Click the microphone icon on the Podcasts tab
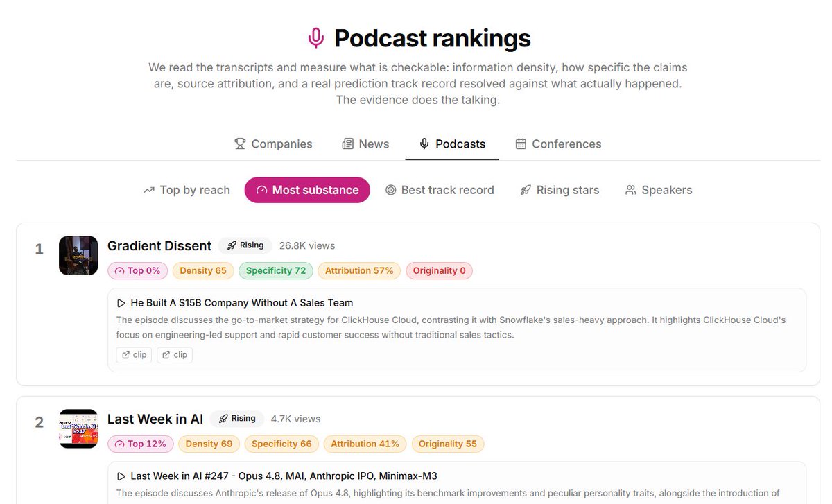The height and width of the screenshot is (504, 832). click(x=424, y=144)
